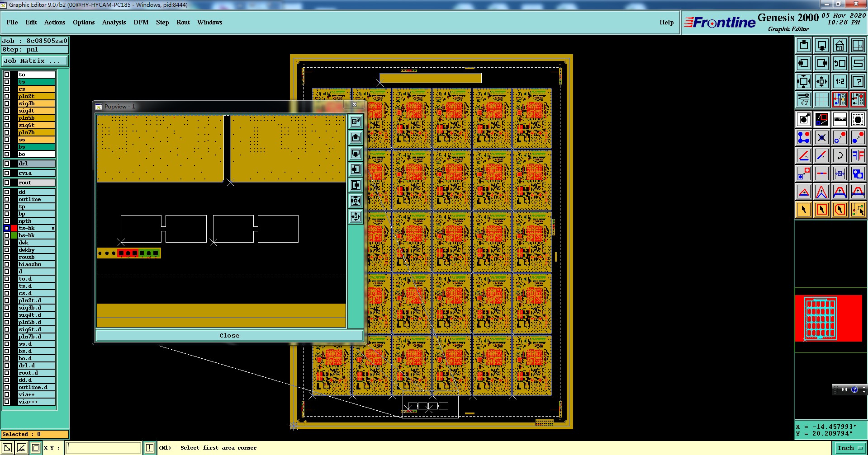This screenshot has width=868, height=455.
Task: Toggle checkbox for layer 'pln2t'
Action: [x=7, y=96]
